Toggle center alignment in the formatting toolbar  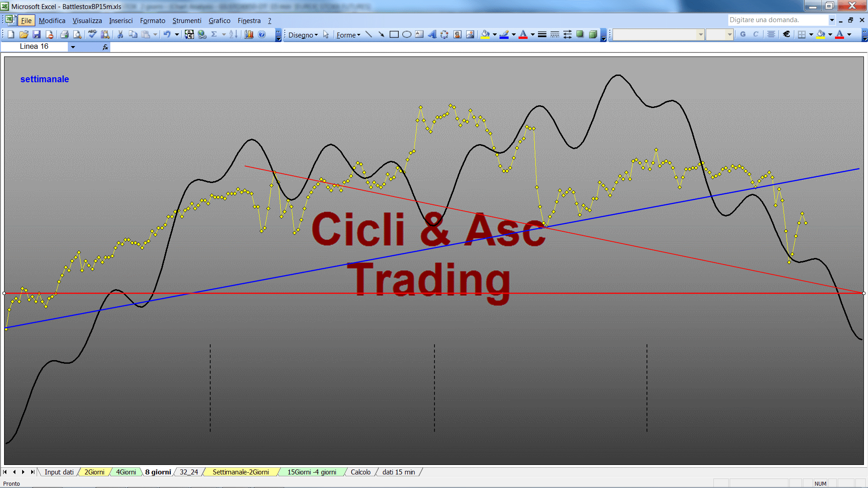[771, 34]
